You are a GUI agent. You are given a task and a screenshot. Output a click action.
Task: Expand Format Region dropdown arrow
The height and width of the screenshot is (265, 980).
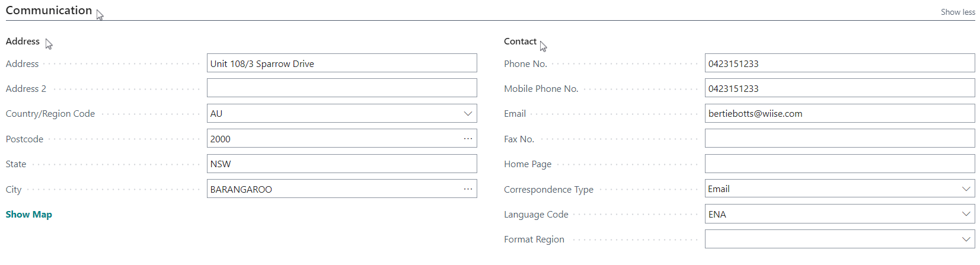966,239
